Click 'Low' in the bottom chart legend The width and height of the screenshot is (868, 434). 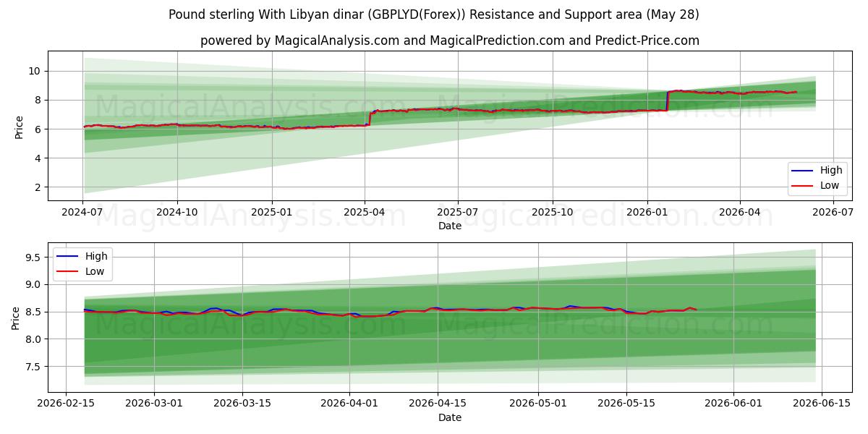(95, 271)
